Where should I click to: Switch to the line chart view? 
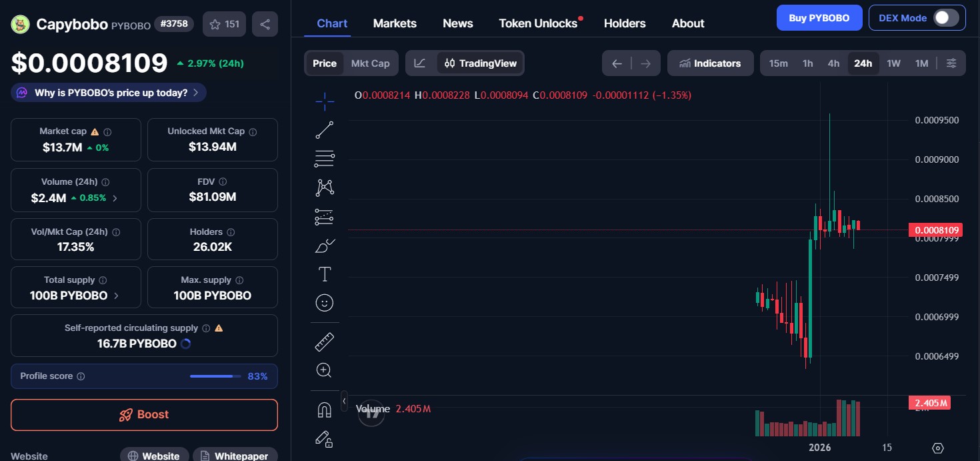(420, 63)
